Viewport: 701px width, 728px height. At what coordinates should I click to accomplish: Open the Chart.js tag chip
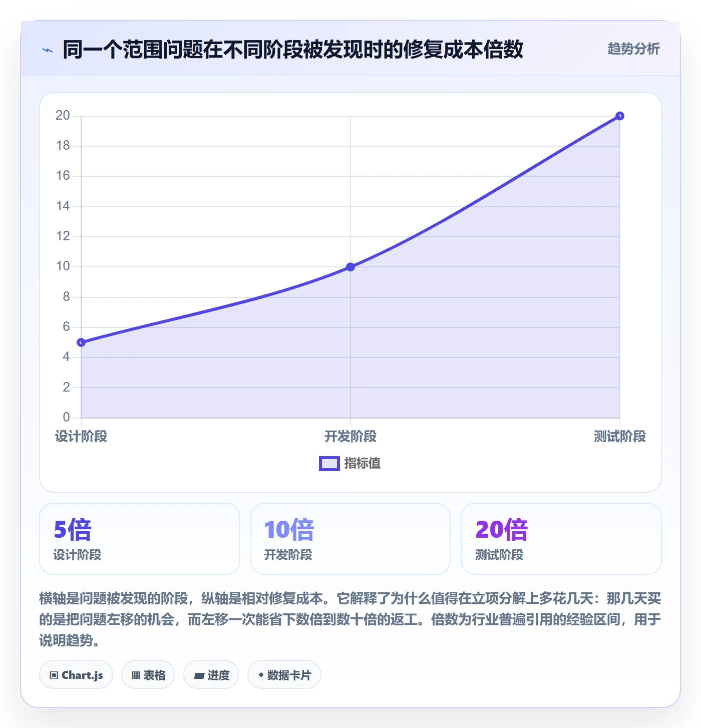pyautogui.click(x=76, y=675)
